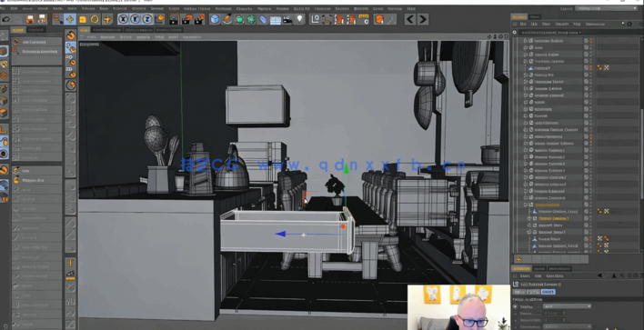Click the orange handle dot on the drawer
644x330 pixels.
click(x=343, y=226)
